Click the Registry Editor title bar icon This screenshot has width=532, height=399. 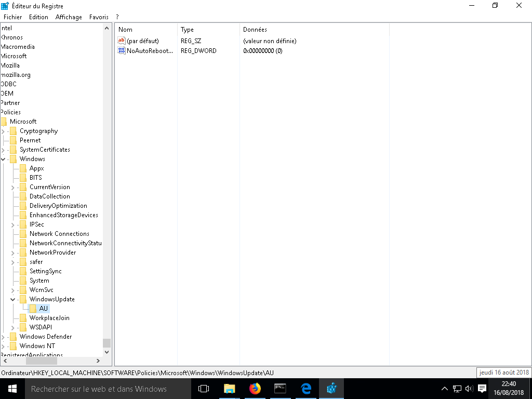point(5,6)
